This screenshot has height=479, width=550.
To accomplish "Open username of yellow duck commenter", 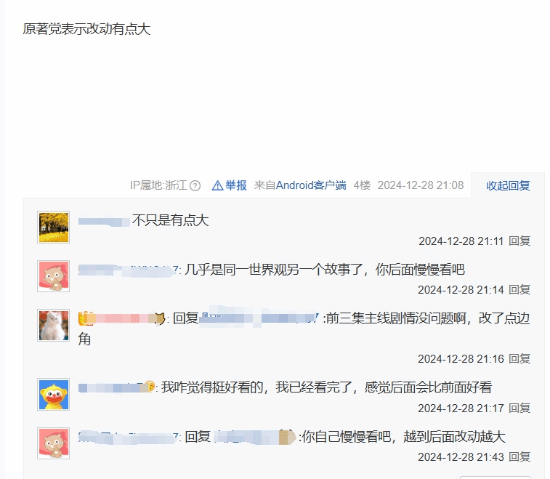I will (x=116, y=387).
